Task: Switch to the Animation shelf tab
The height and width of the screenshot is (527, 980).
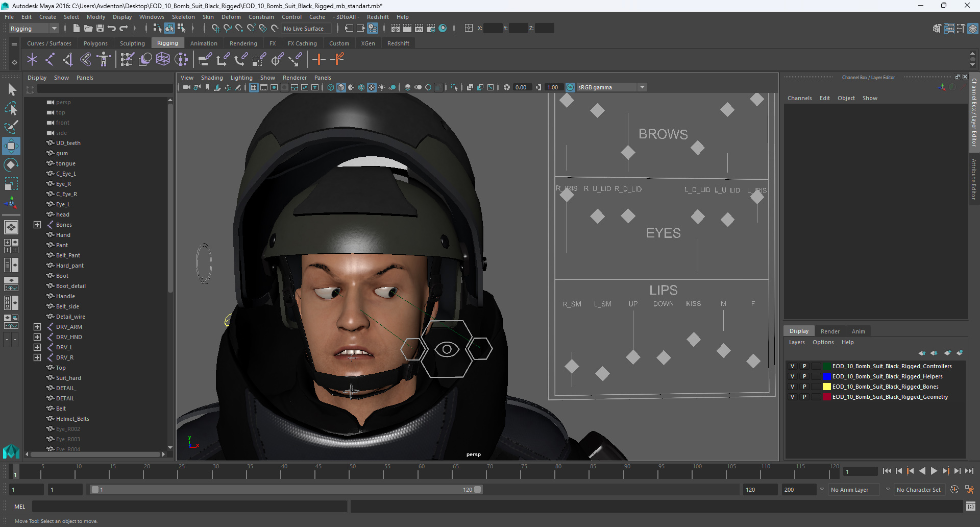Action: [204, 43]
